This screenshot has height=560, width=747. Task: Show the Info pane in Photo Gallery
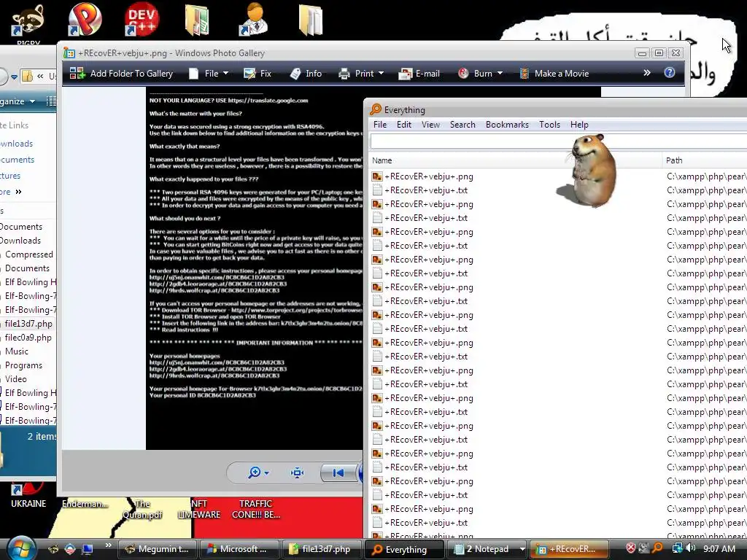pos(306,74)
